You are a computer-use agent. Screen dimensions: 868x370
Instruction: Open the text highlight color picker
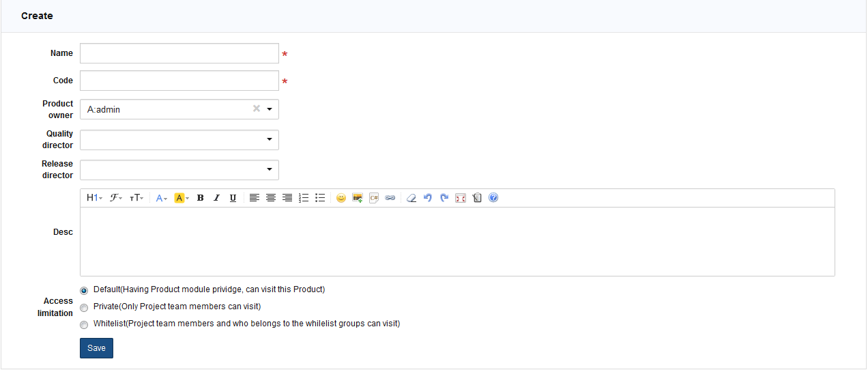tap(182, 198)
